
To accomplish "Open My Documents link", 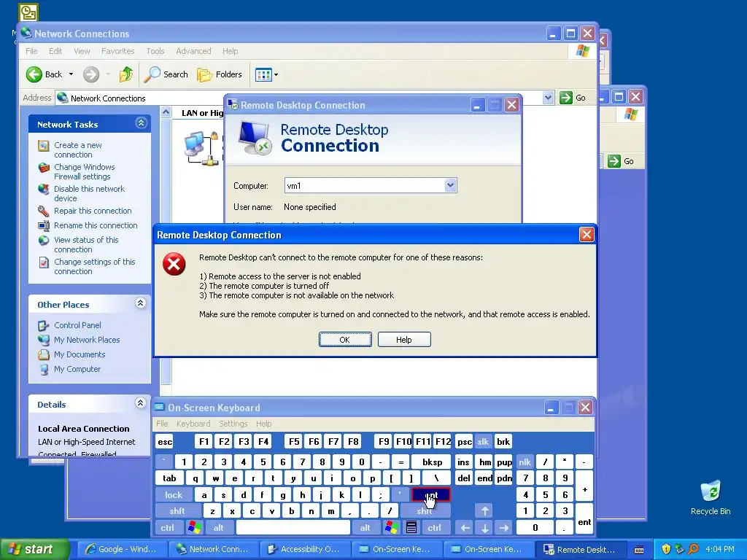I will pyautogui.click(x=80, y=354).
